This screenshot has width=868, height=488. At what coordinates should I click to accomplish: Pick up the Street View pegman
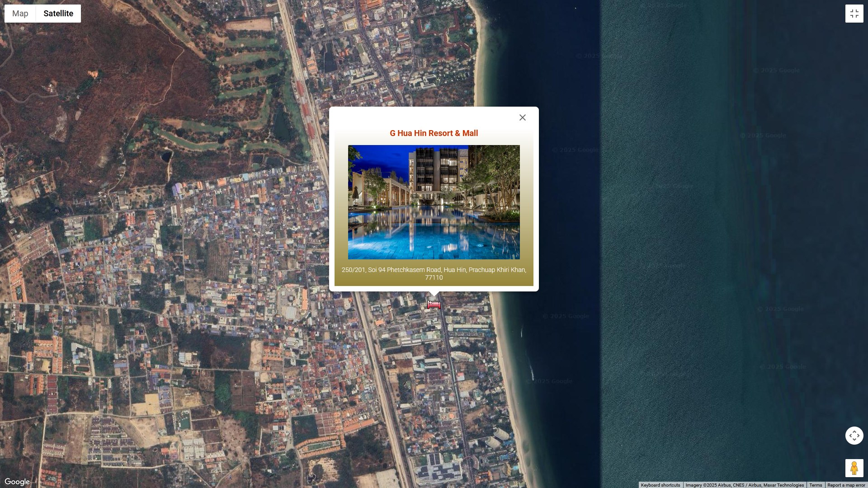(854, 468)
